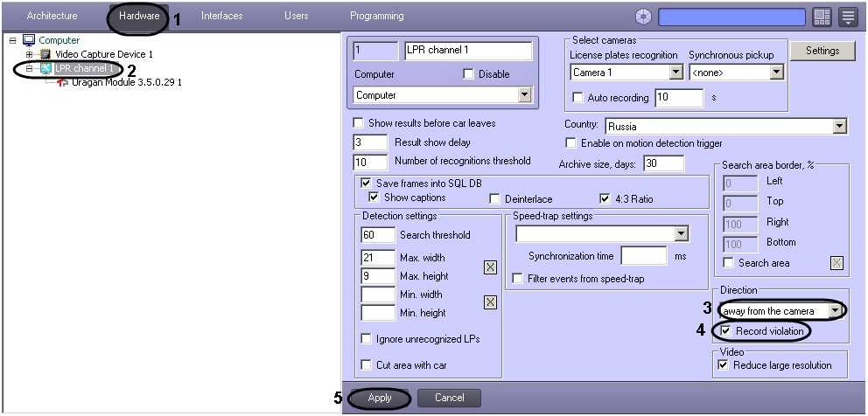This screenshot has height=416, width=868.
Task: Click the Video Capture Device 1 icon
Action: (x=45, y=54)
